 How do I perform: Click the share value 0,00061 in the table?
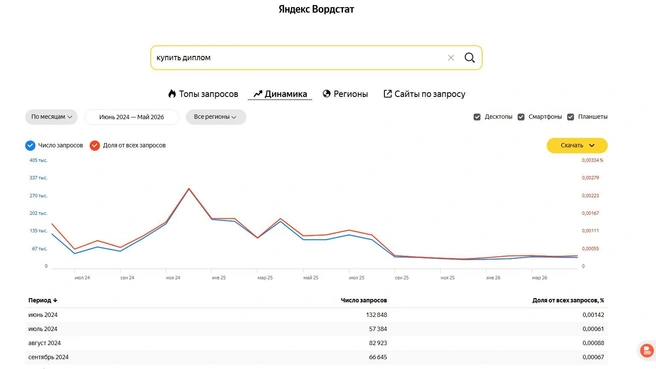593,329
